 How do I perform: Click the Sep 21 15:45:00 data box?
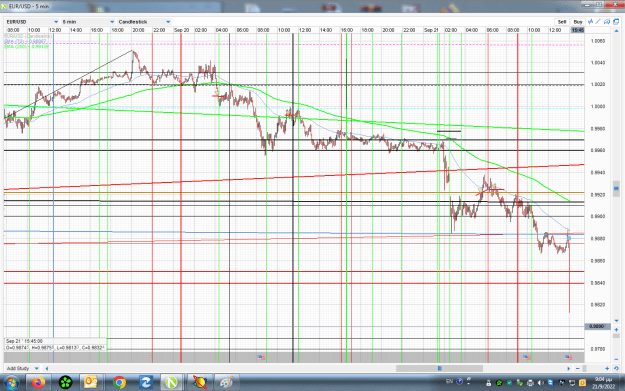[55, 344]
